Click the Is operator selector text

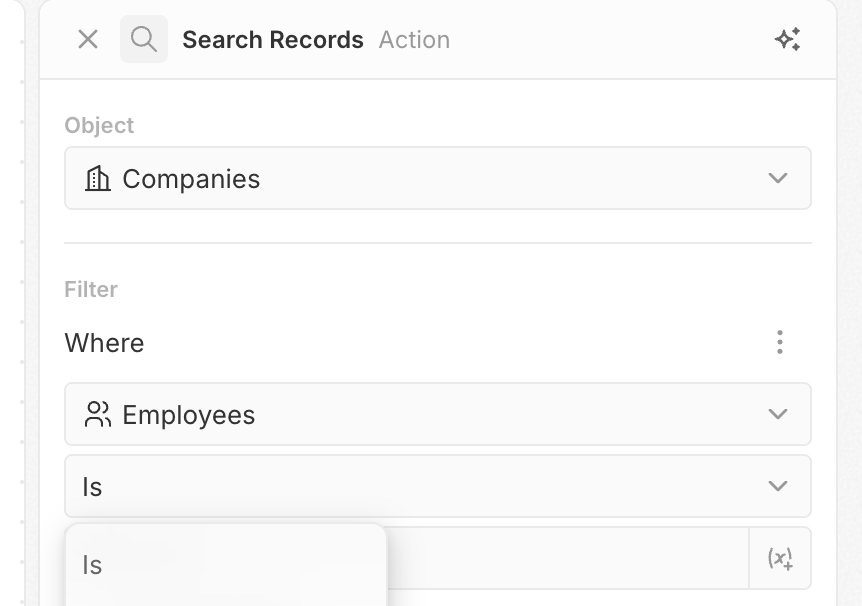point(93,487)
